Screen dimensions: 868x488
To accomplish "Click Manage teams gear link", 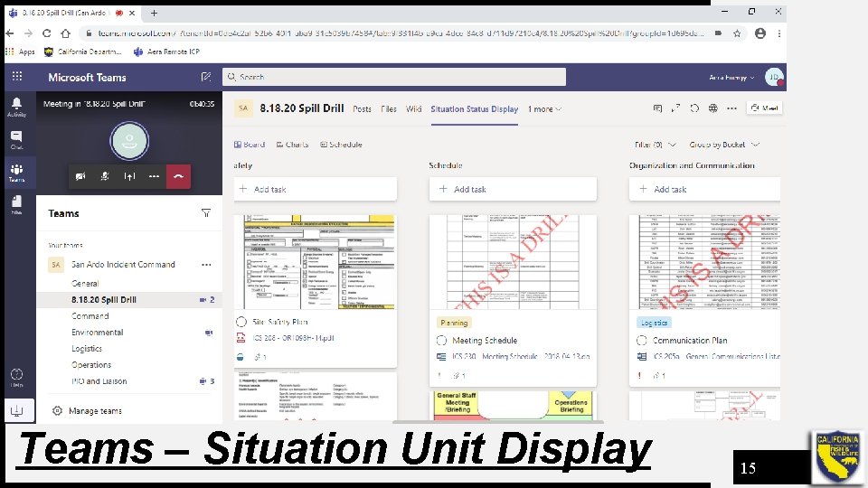I will point(87,410).
